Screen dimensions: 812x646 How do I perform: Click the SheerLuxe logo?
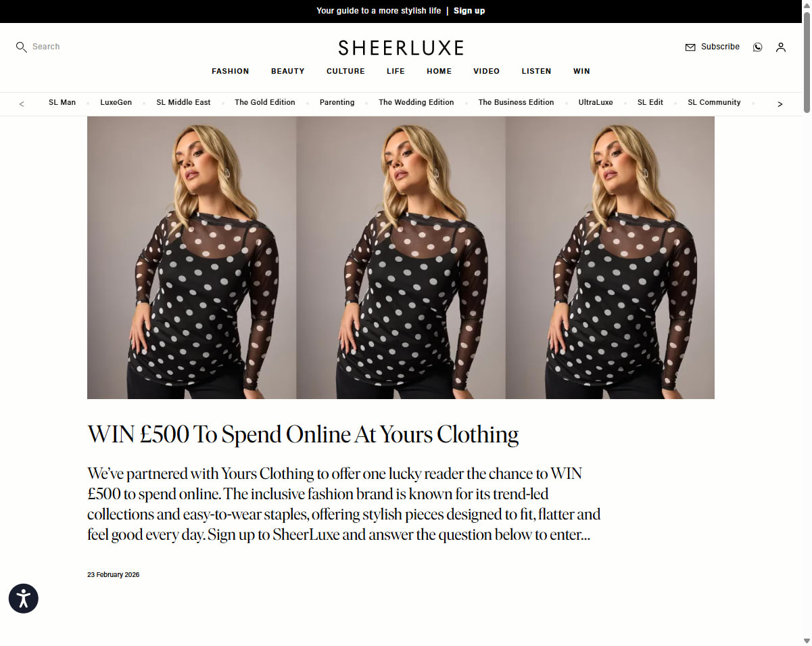click(x=401, y=48)
